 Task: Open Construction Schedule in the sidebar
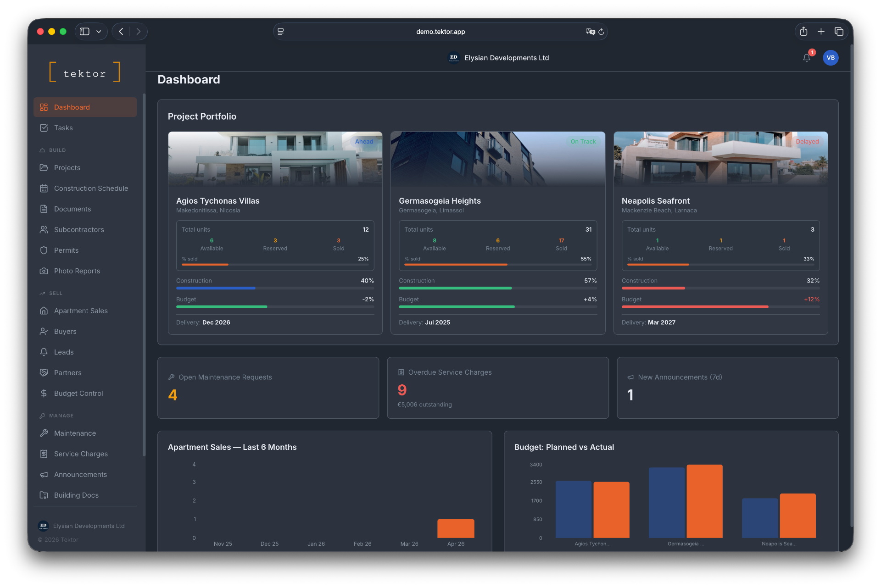click(x=91, y=189)
